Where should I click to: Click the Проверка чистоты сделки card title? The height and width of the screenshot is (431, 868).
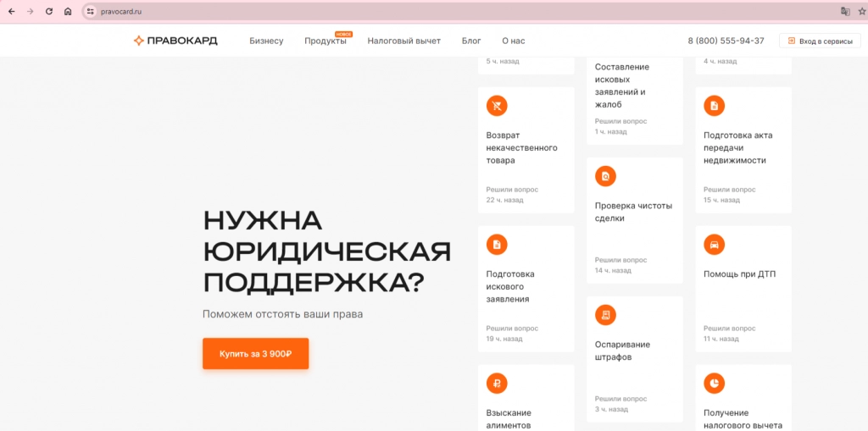tap(633, 212)
